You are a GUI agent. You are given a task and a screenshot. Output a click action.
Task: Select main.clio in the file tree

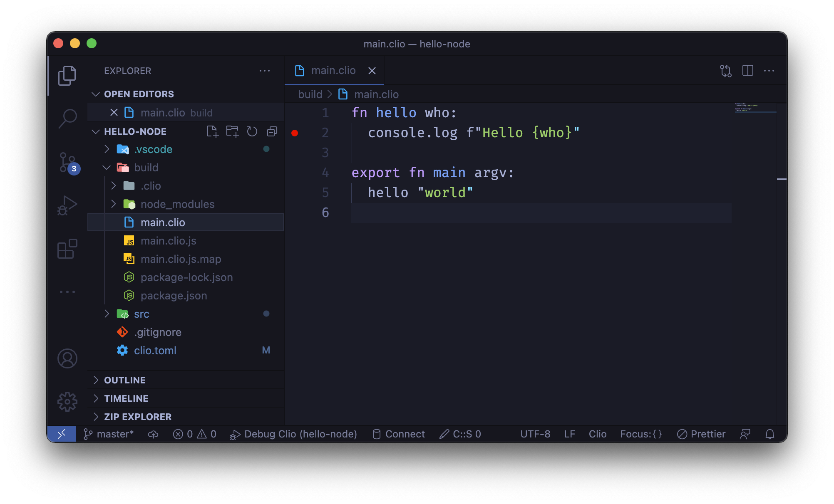coord(186,222)
